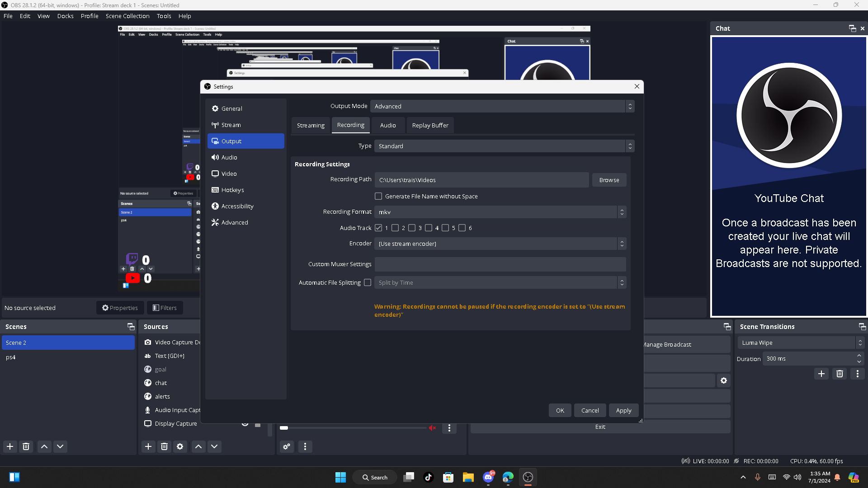Float the Scenes dock panel
868x488 pixels.
click(131, 326)
